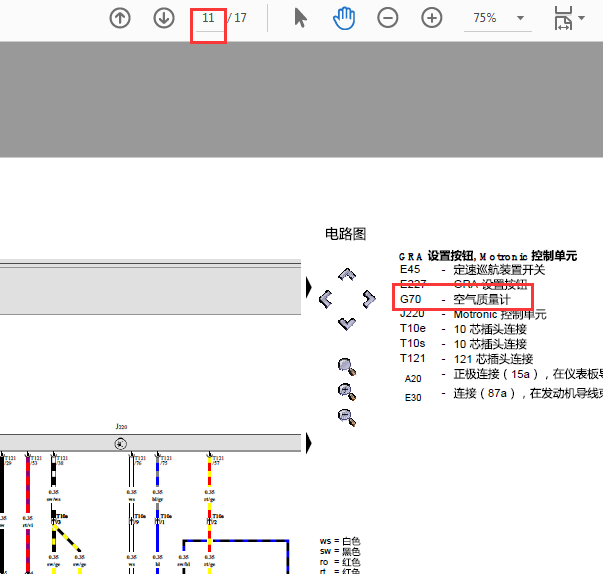Click the E227 GRA legend entry
The width and height of the screenshot is (603, 574).
[463, 285]
